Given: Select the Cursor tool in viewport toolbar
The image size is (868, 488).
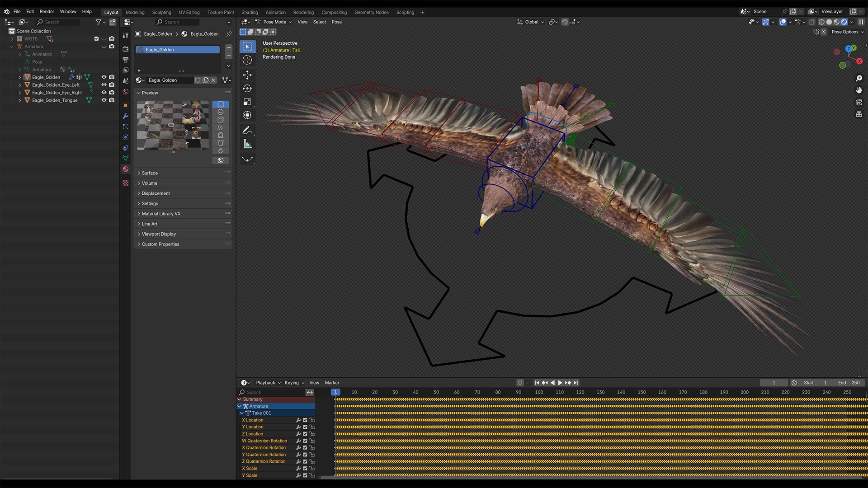Looking at the screenshot, I should point(247,60).
